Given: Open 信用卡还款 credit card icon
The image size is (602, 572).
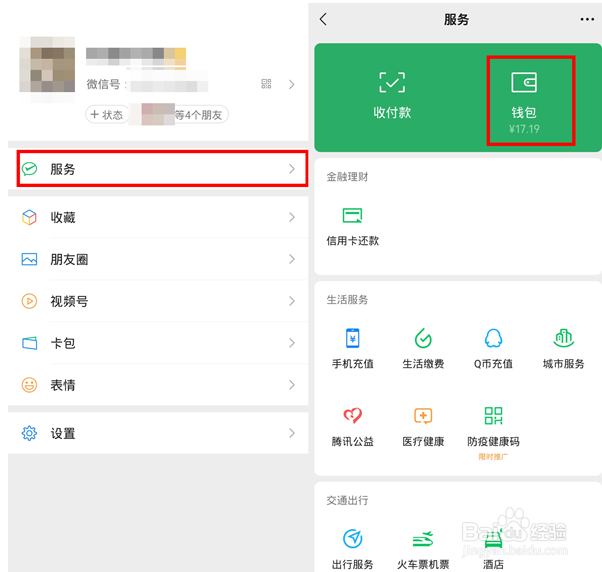Looking at the screenshot, I should tap(352, 215).
